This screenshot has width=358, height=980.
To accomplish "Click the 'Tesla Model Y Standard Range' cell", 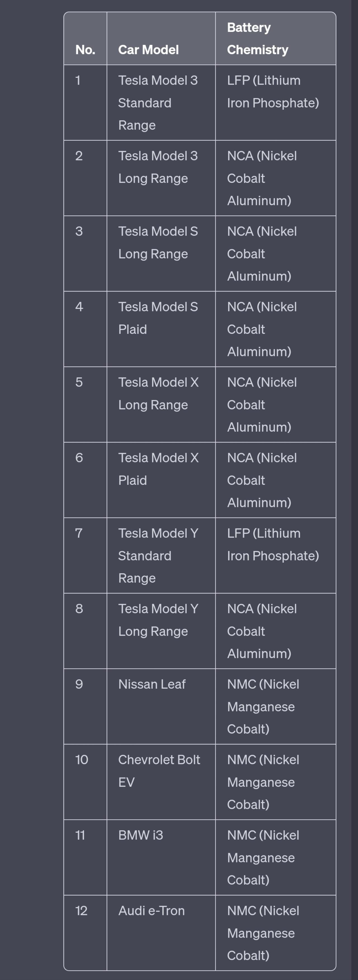I will [158, 555].
